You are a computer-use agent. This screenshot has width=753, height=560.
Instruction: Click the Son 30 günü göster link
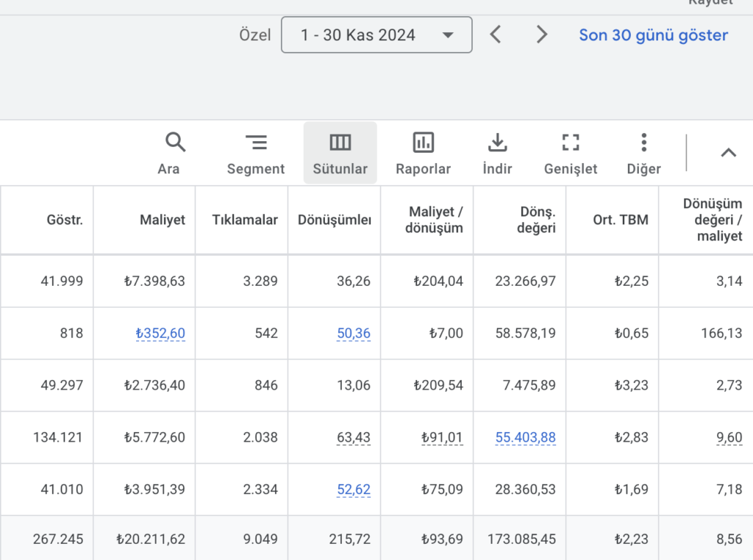coord(653,35)
